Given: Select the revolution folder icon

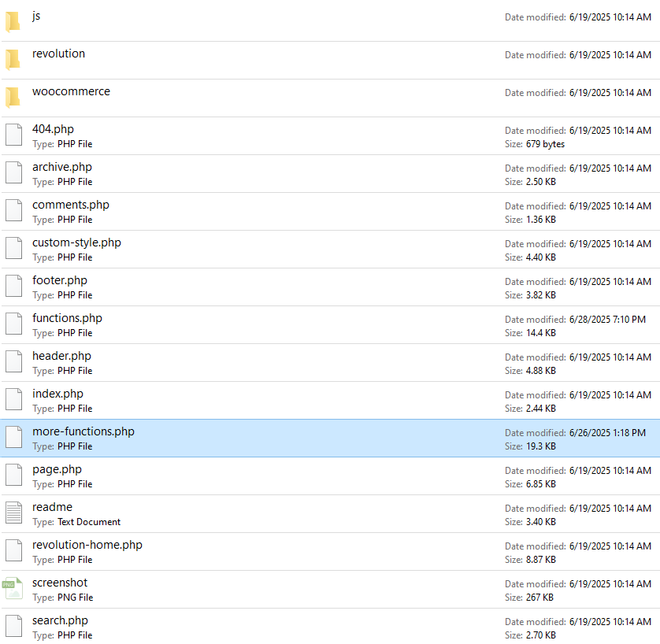Looking at the screenshot, I should pos(13,60).
